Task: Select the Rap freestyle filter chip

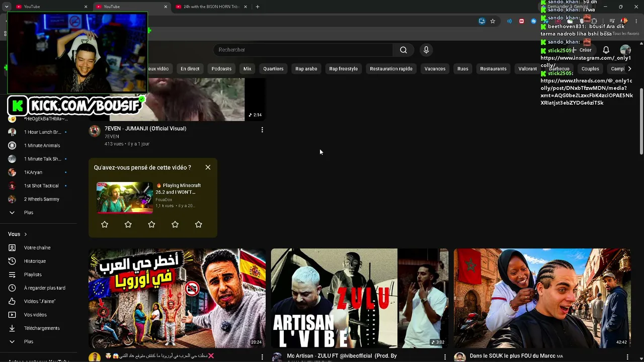Action: click(344, 69)
